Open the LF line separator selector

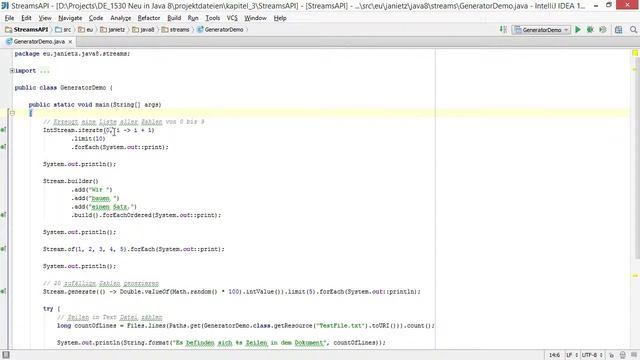(x=572, y=355)
